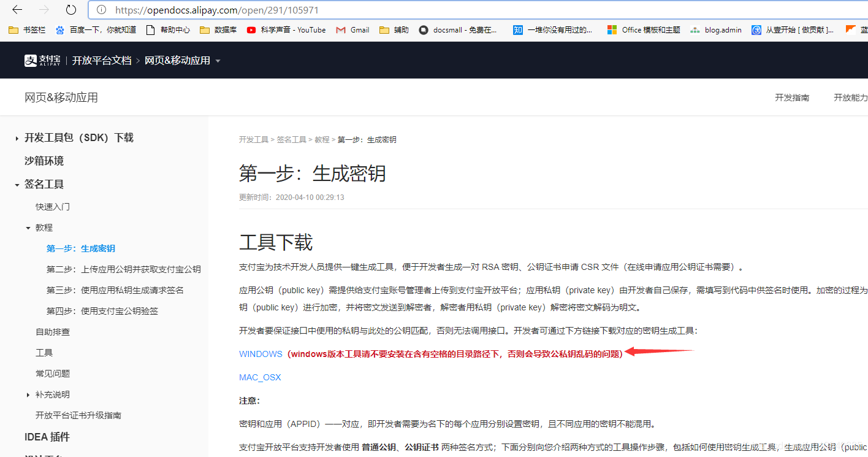Image resolution: width=868 pixels, height=457 pixels.
Task: Click the 第一步：生成密钥 page heading
Action: pos(313,173)
